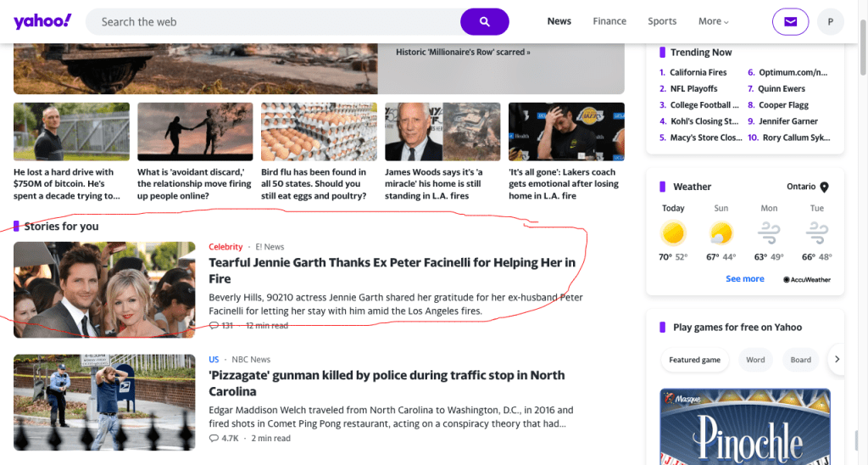Open the Mail envelope icon
Image resolution: width=868 pixels, height=465 pixels.
coord(790,21)
